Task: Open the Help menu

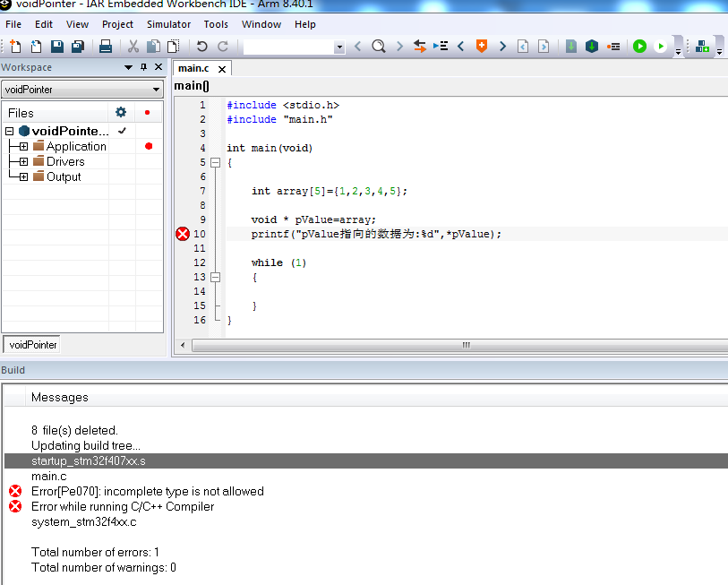Action: (x=305, y=24)
